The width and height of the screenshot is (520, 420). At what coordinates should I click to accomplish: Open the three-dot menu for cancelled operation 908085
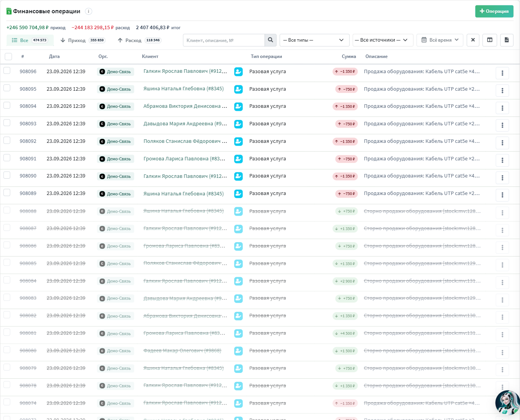[x=502, y=265]
